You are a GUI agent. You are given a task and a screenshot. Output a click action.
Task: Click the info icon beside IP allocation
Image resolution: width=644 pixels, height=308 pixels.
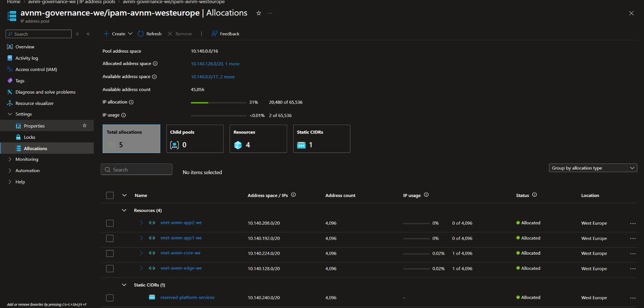pyautogui.click(x=131, y=102)
